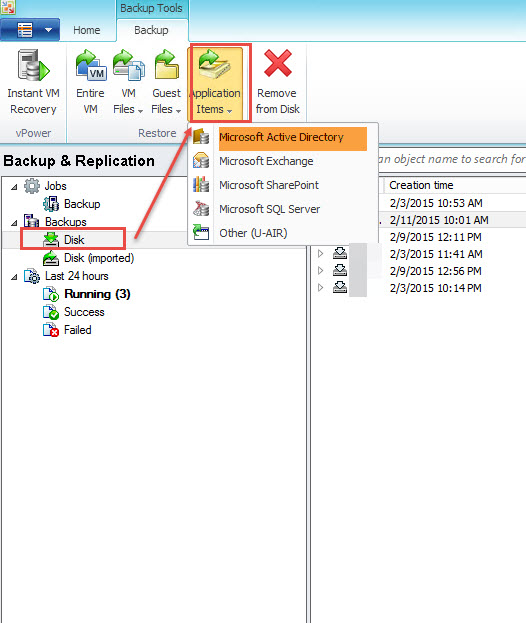
Task: Open the VM Files restore option
Action: 128,82
